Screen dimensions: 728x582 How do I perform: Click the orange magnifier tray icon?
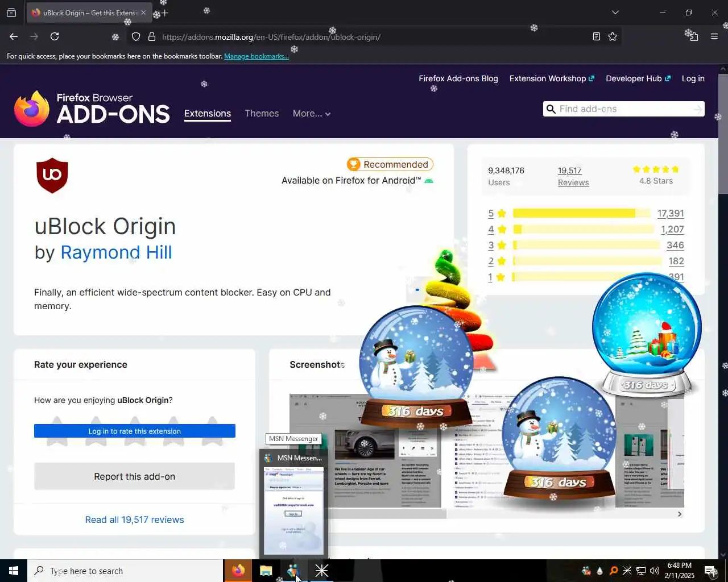[614, 571]
